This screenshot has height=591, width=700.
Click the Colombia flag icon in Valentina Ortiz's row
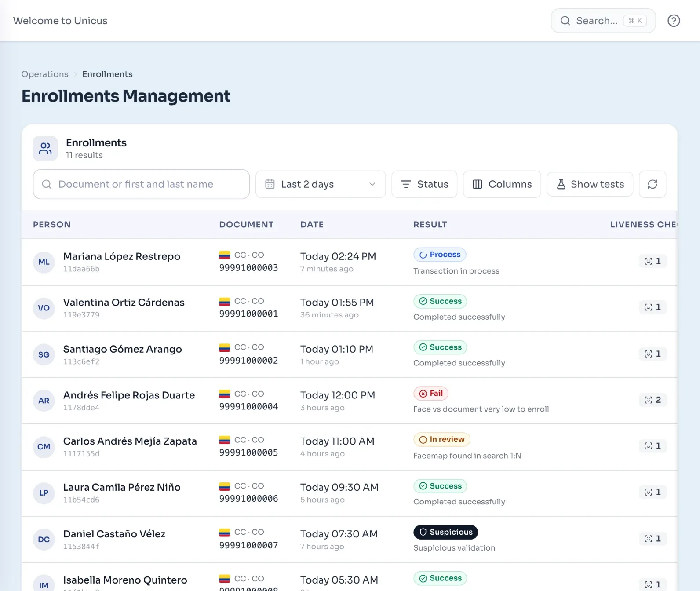point(225,302)
